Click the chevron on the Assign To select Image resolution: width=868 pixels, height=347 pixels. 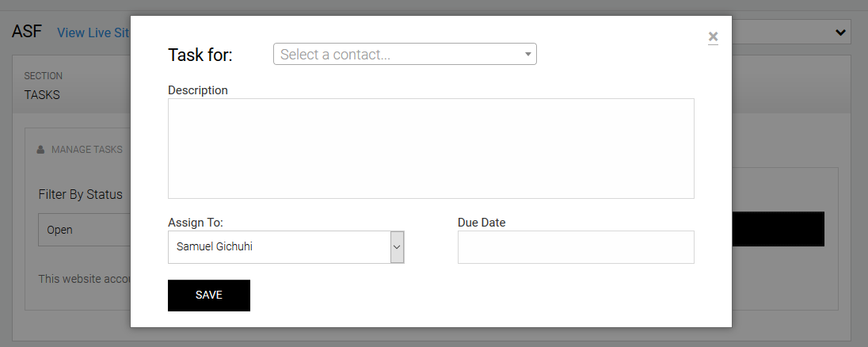tap(398, 247)
